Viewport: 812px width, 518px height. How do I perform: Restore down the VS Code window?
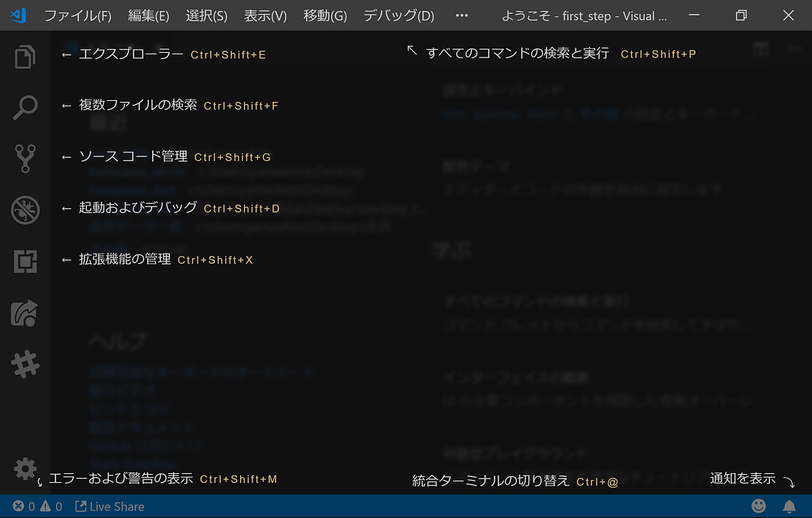point(742,16)
